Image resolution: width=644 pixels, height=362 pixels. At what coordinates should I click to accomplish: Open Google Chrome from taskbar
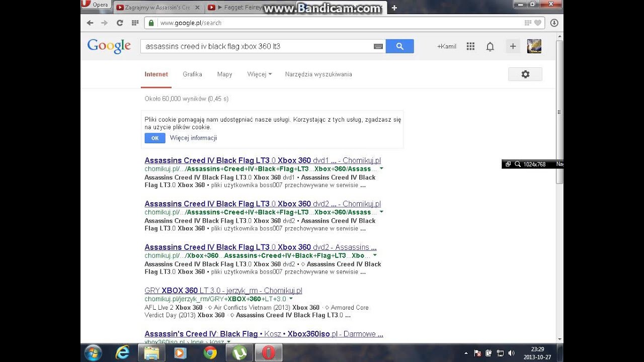click(x=210, y=353)
